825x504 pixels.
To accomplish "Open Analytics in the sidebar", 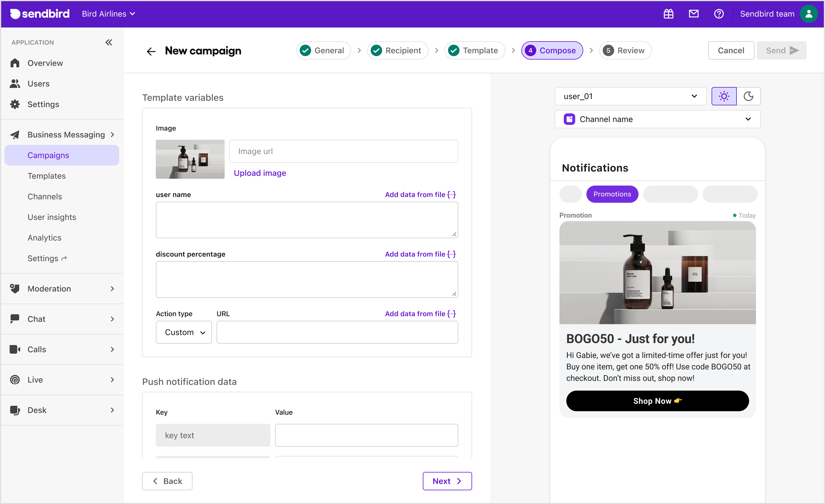I will coord(44,238).
